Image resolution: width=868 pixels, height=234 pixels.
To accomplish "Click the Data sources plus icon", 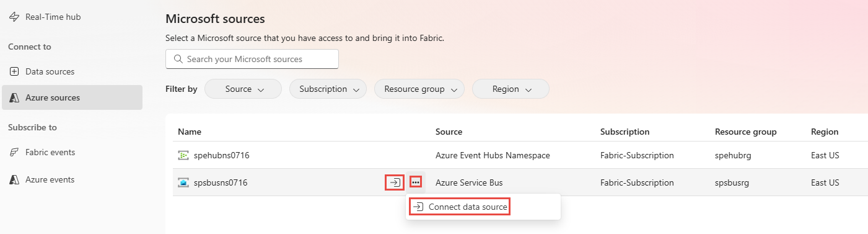I will [x=14, y=72].
